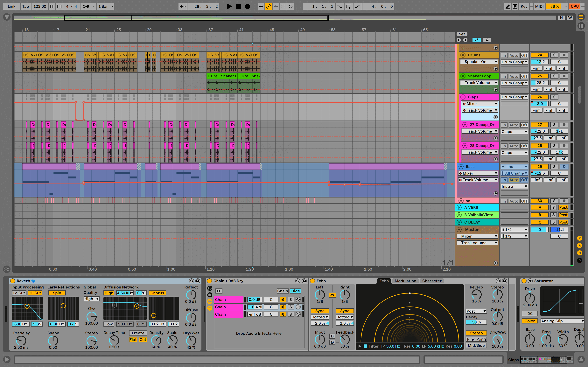Open the Reverb Quality High dropdown
588x367 pixels.
tap(91, 299)
